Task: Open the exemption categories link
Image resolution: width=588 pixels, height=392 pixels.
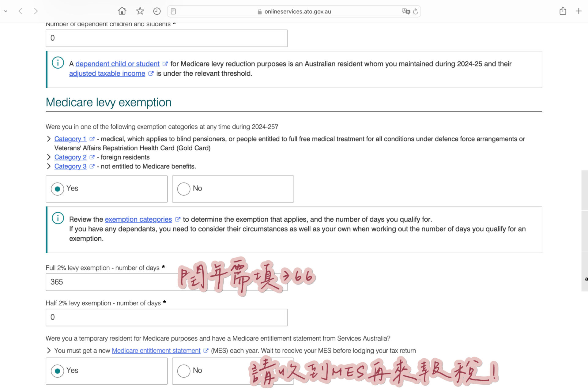Action: [138, 219]
